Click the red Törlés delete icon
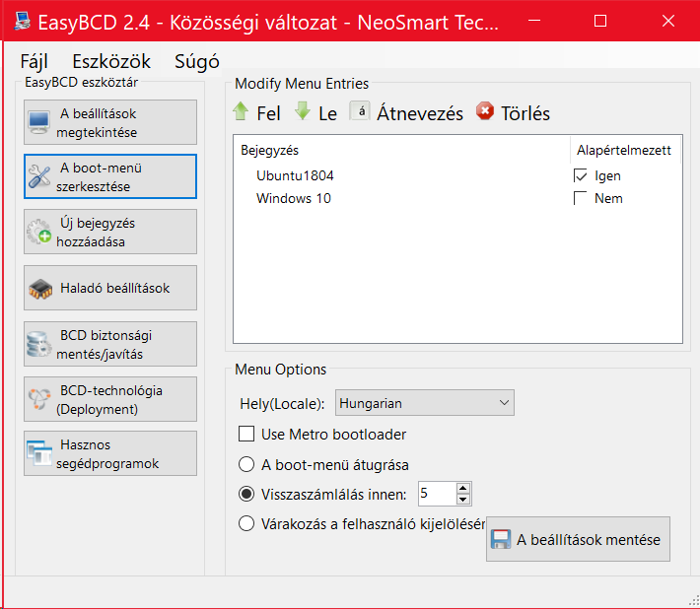The width and height of the screenshot is (700, 609). pyautogui.click(x=485, y=111)
